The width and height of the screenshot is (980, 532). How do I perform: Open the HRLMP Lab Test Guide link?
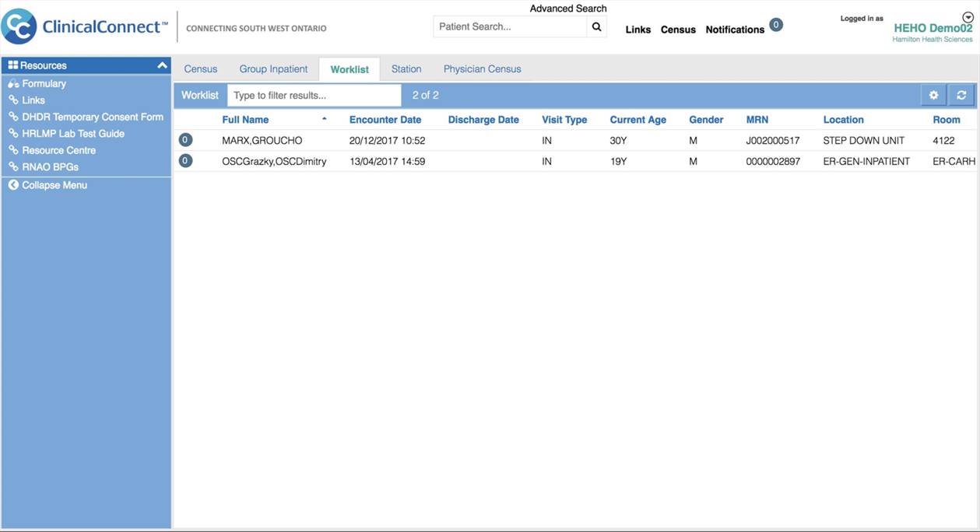click(x=73, y=133)
